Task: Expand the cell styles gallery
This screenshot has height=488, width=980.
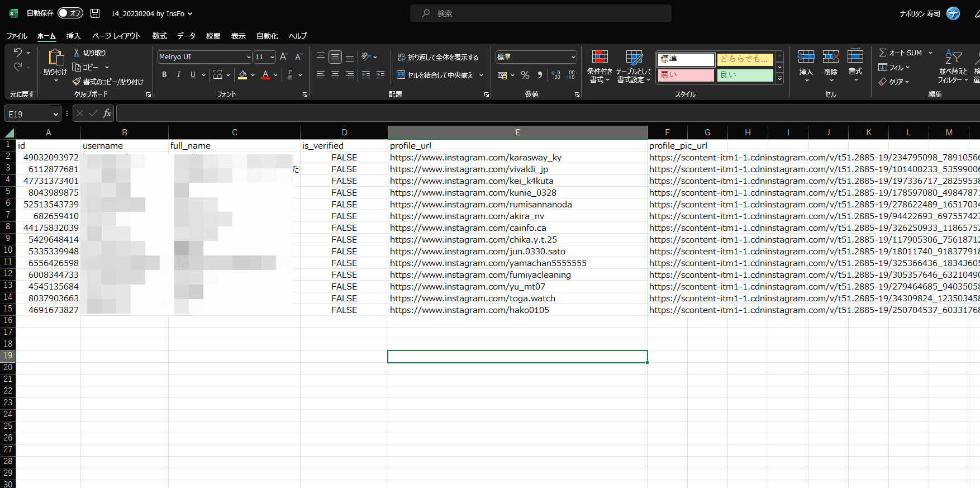Action: tap(779, 79)
